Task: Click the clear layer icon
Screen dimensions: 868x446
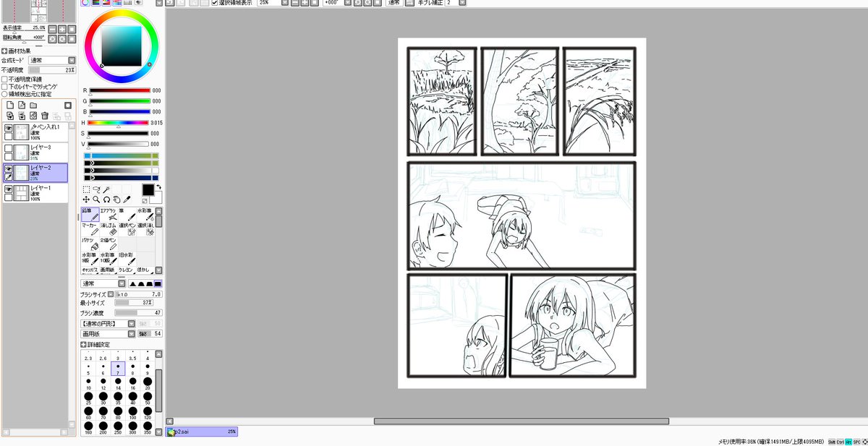Action: (x=33, y=116)
